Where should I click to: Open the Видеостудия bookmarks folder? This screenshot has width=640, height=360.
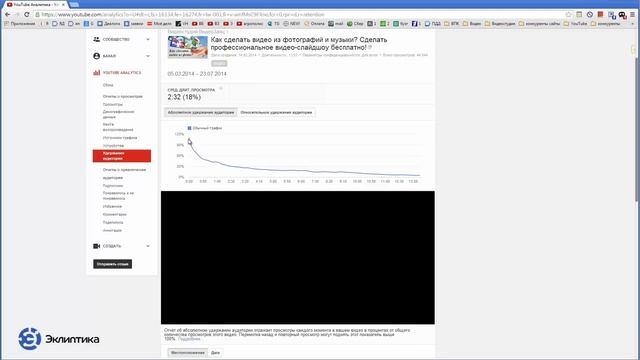(500, 24)
